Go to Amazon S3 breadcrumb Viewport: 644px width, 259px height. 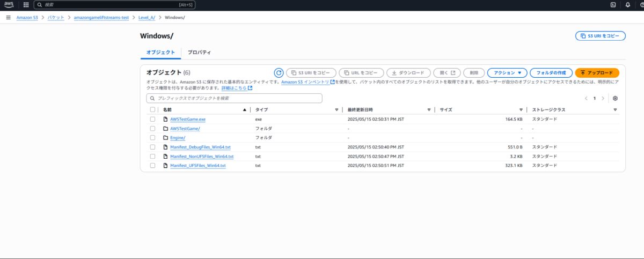tap(27, 17)
